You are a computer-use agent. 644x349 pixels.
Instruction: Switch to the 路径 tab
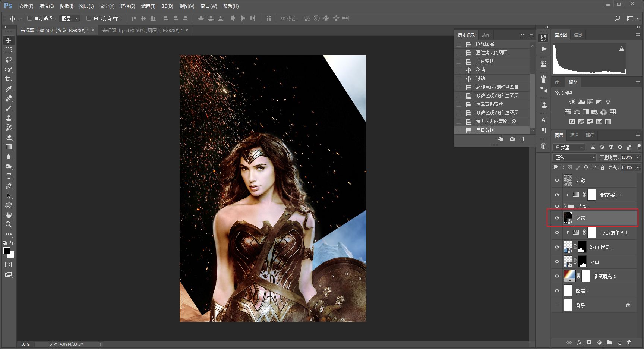pyautogui.click(x=590, y=135)
